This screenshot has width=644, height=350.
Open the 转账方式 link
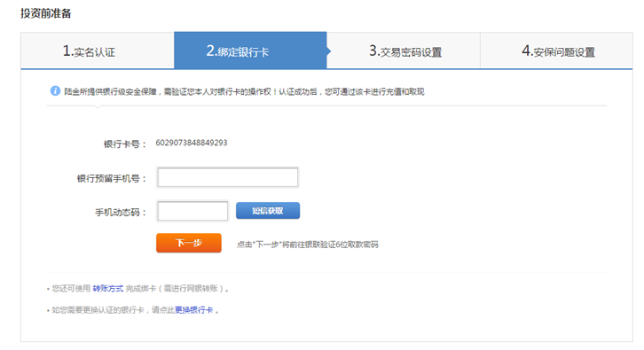(x=108, y=289)
